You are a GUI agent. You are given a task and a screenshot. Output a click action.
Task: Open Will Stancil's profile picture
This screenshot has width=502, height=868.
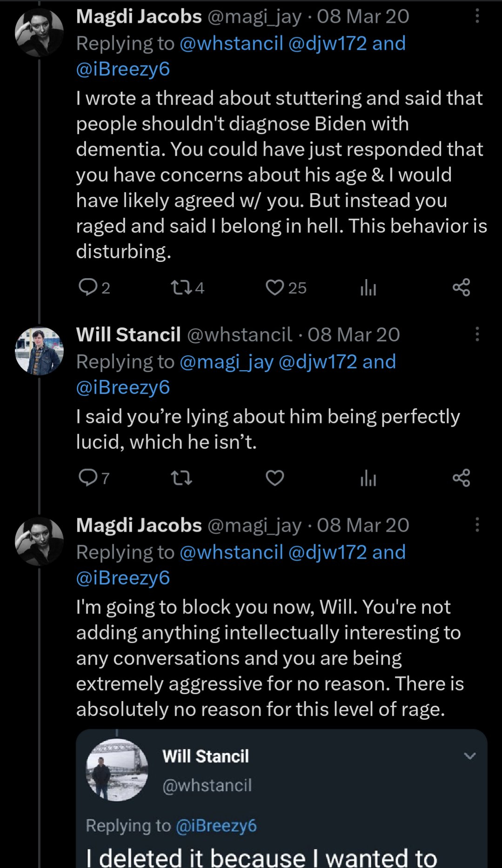pyautogui.click(x=40, y=351)
